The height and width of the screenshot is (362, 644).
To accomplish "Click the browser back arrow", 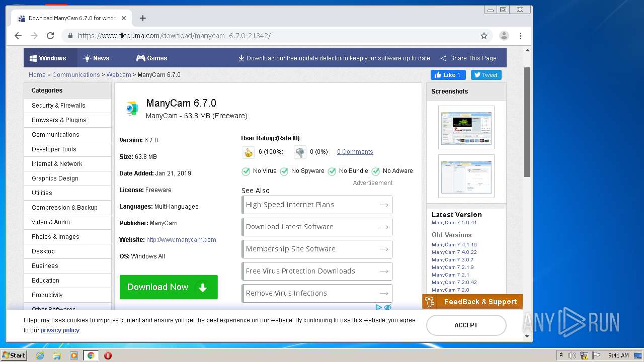I will [x=18, y=36].
